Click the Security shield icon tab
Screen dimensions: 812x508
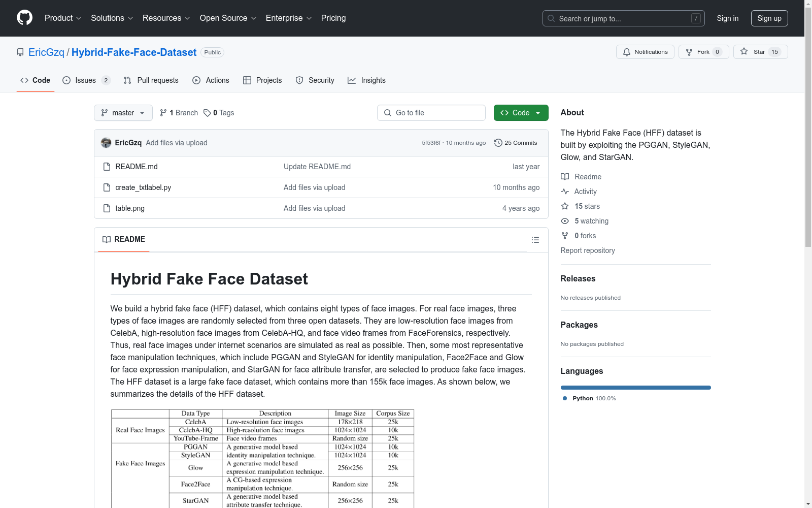tap(299, 80)
